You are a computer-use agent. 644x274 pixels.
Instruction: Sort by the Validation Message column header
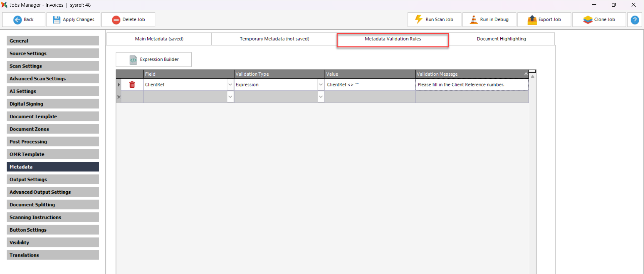tap(470, 74)
